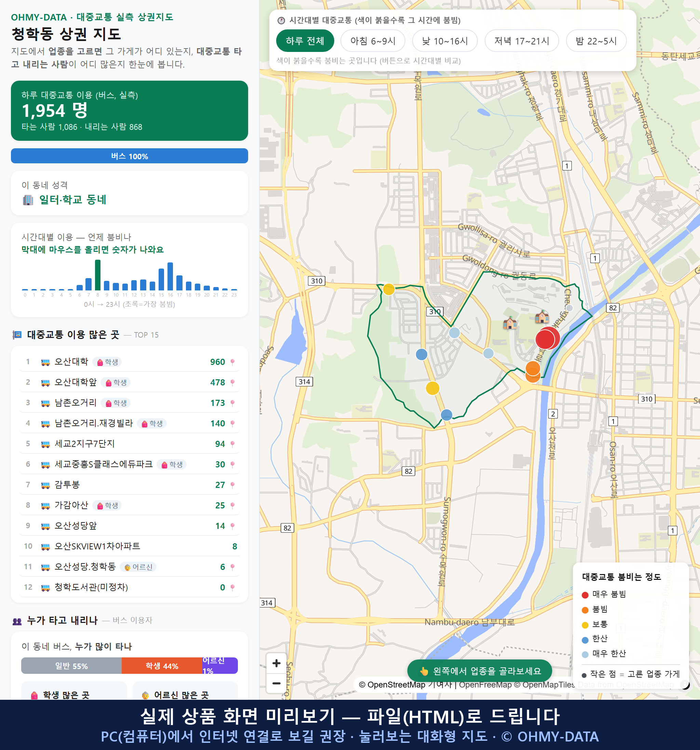Click the people icon beside 누가 타고 내리나
The height and width of the screenshot is (750, 700).
tap(17, 621)
